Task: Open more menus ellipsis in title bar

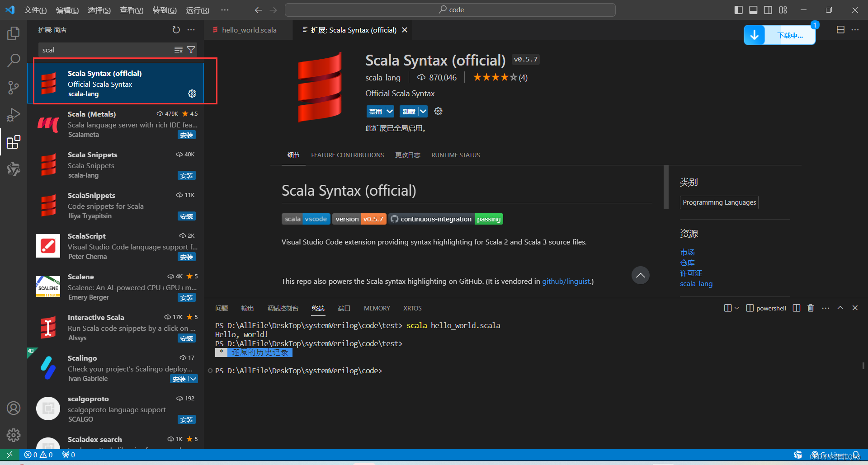Action: pos(225,10)
